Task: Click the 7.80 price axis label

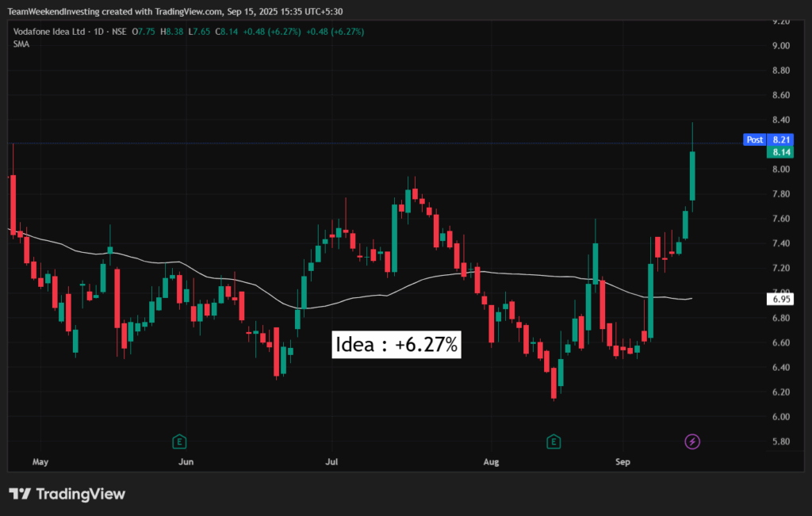Action: point(781,194)
